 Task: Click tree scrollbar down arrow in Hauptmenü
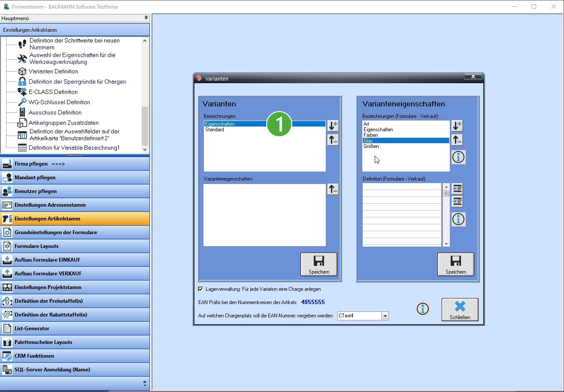point(145,149)
